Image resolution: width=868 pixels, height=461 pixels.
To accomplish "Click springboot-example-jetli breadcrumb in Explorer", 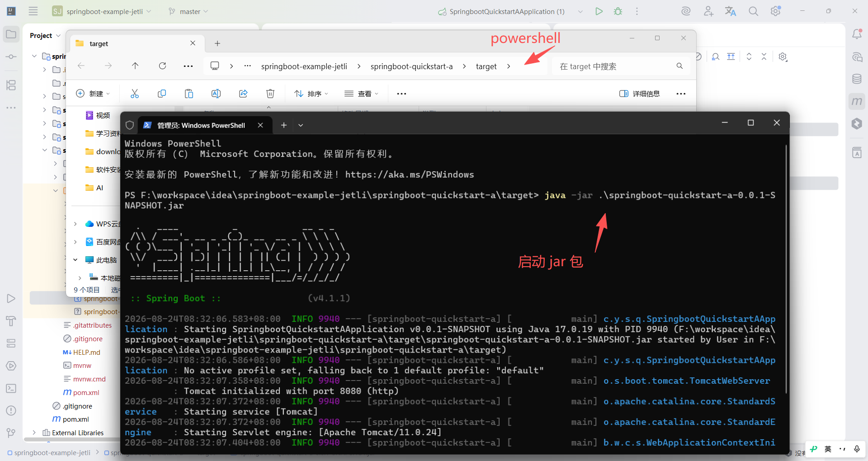I will click(x=304, y=66).
